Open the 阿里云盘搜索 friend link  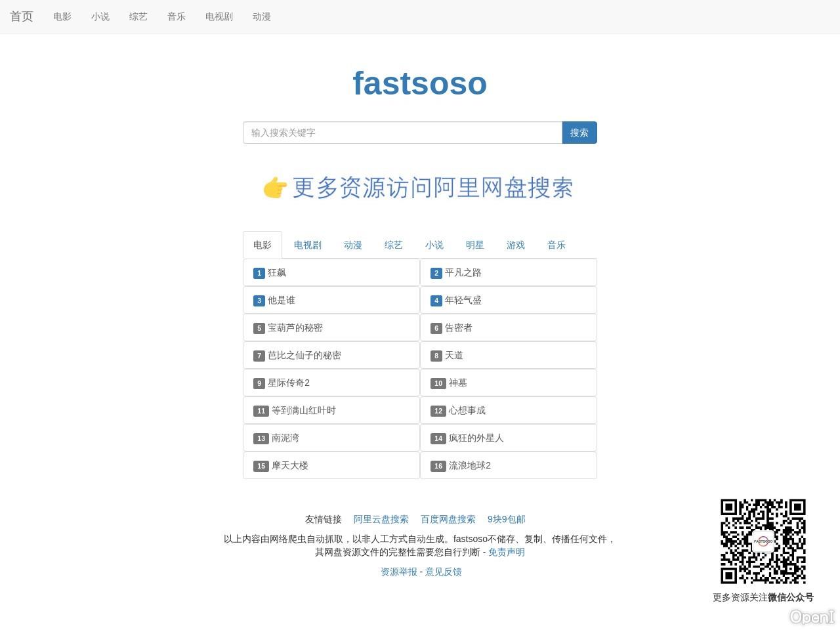(381, 519)
